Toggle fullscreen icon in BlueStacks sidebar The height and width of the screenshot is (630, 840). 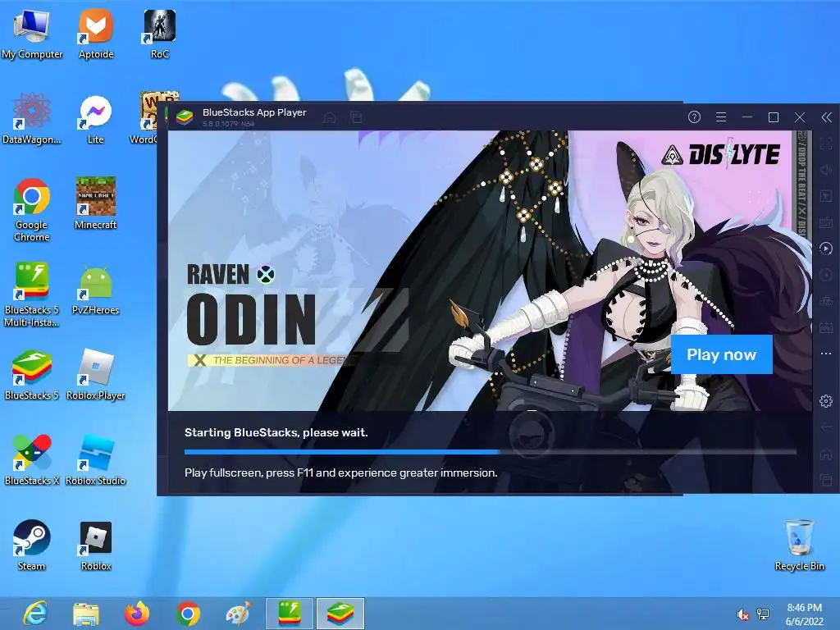coord(826,144)
